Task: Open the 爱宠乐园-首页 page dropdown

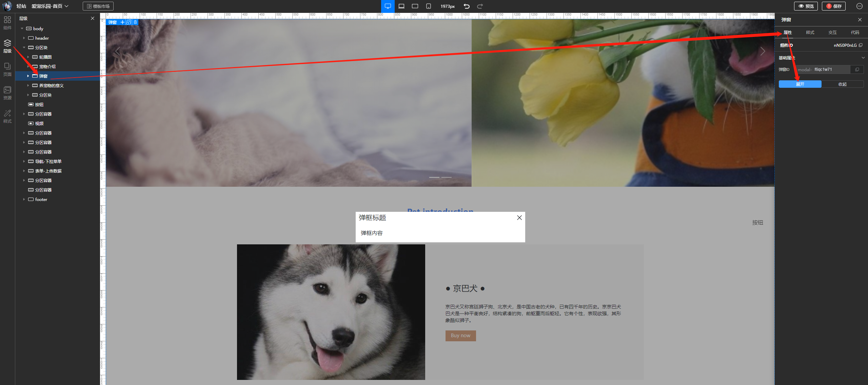Action: tap(50, 6)
